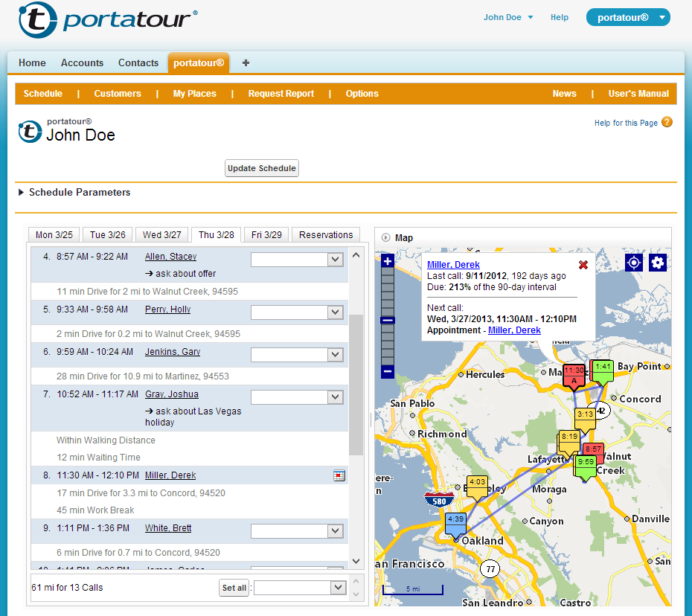Open the Options menu item
This screenshot has height=616, width=692.
point(362,94)
